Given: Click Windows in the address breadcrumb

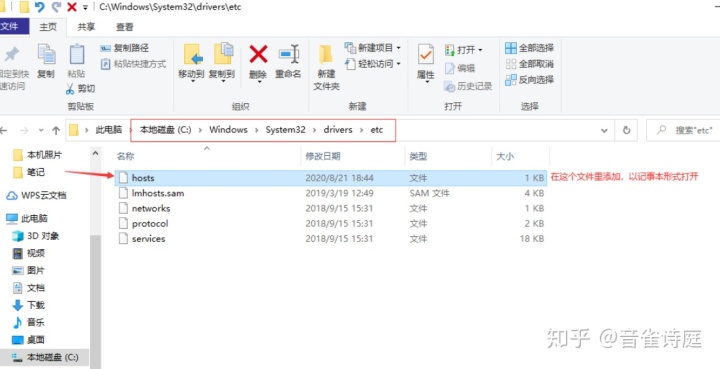Looking at the screenshot, I should point(228,130).
